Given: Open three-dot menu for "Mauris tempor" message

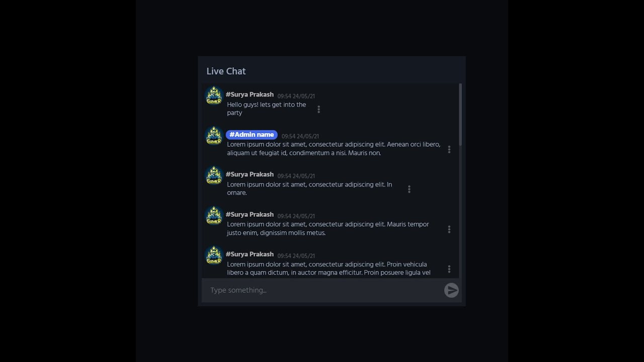Looking at the screenshot, I should [449, 229].
